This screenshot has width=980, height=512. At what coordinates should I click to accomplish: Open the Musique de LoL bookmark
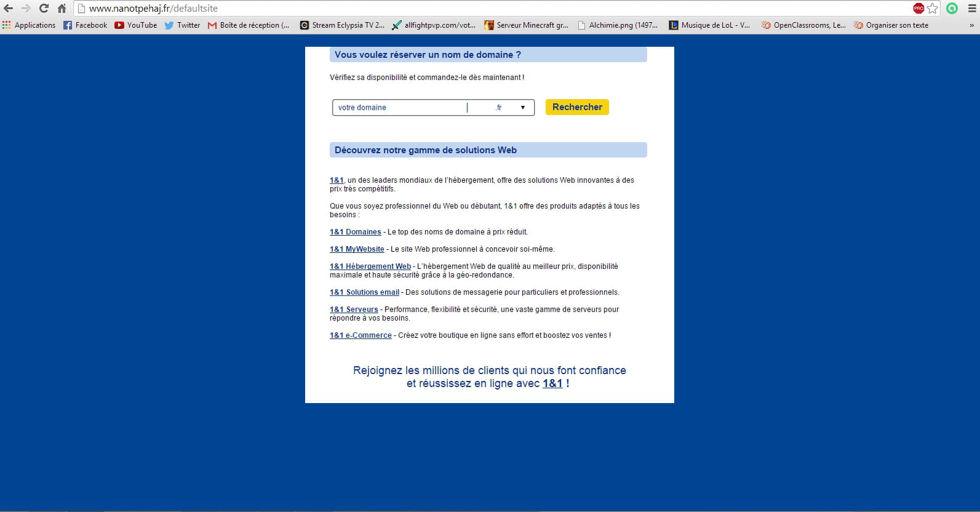[709, 25]
